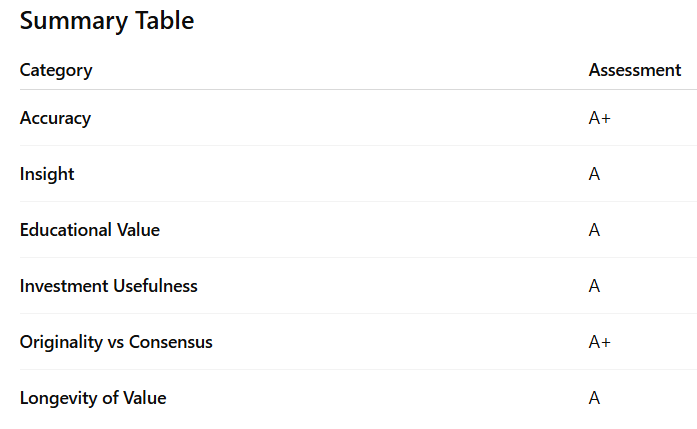697x429 pixels.
Task: Click the word Usefulness in the table
Action: click(x=155, y=286)
